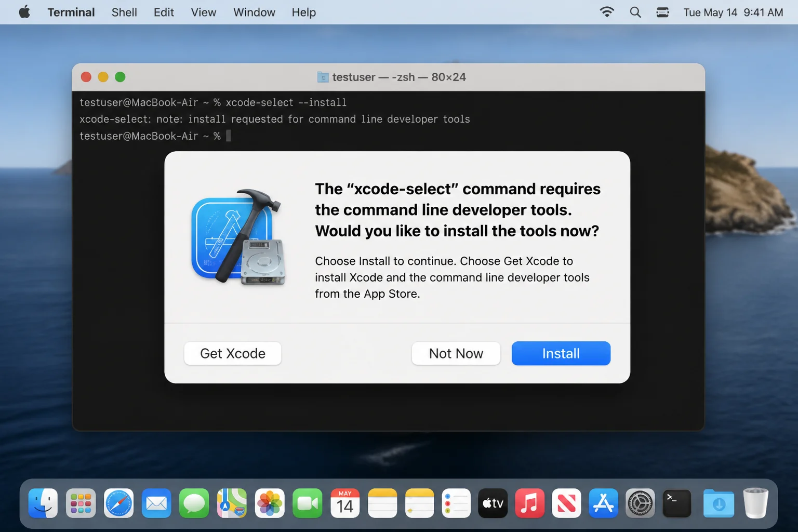This screenshot has height=532, width=798.
Task: Click the Terminal prompt cursor line
Action: pyautogui.click(x=155, y=136)
